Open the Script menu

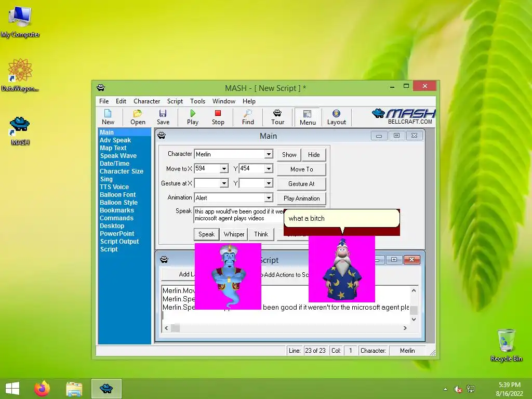pyautogui.click(x=175, y=101)
